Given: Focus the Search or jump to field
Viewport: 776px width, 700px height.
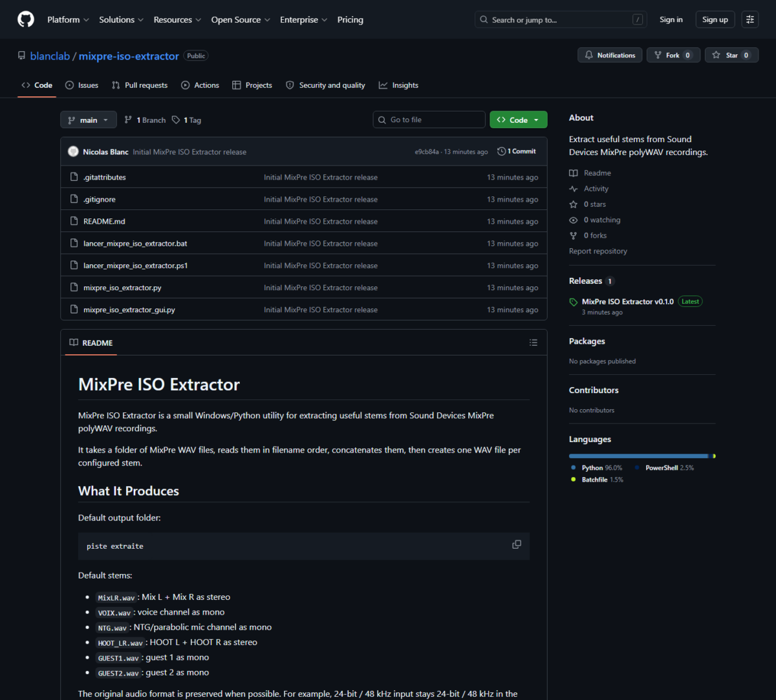Looking at the screenshot, I should point(561,19).
